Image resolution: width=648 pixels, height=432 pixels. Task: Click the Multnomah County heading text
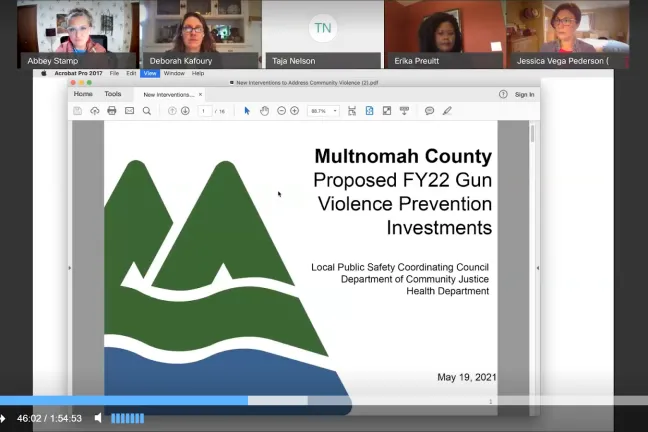pos(403,156)
